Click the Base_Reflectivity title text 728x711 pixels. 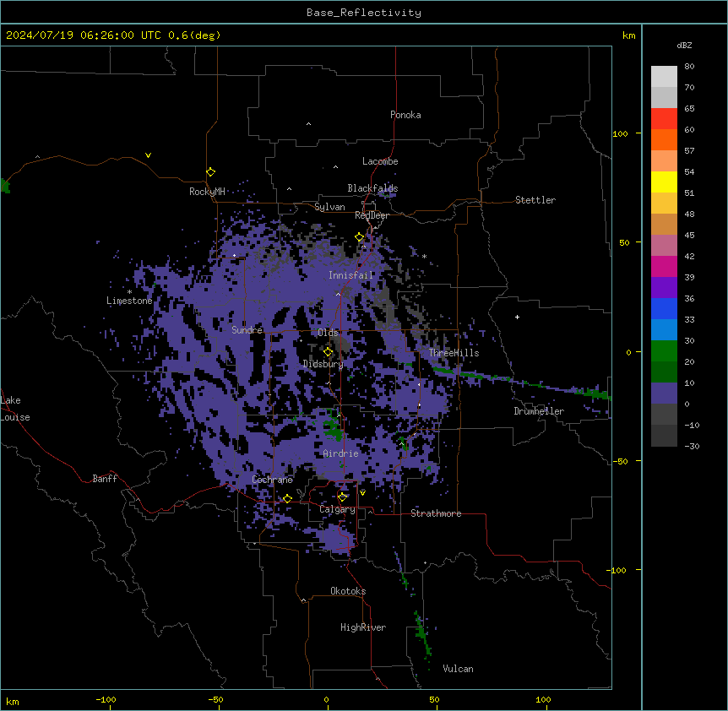(364, 13)
